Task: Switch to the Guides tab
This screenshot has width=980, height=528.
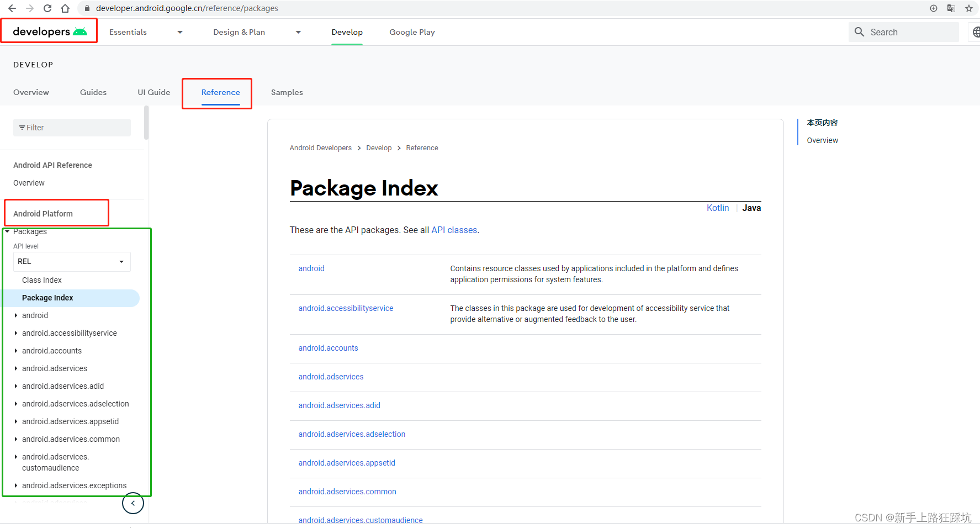Action: coord(93,92)
